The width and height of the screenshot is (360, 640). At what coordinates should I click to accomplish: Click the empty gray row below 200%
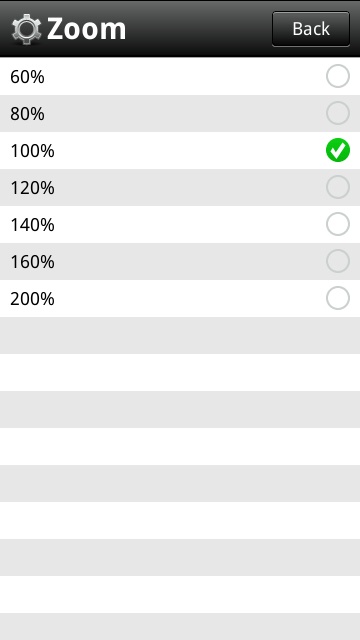(180, 336)
